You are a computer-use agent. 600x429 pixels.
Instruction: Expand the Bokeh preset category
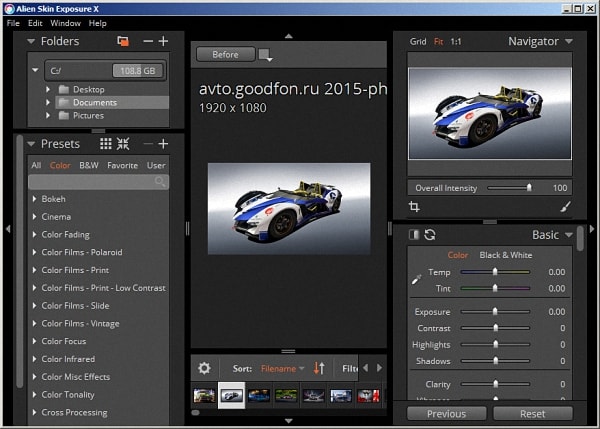34,199
